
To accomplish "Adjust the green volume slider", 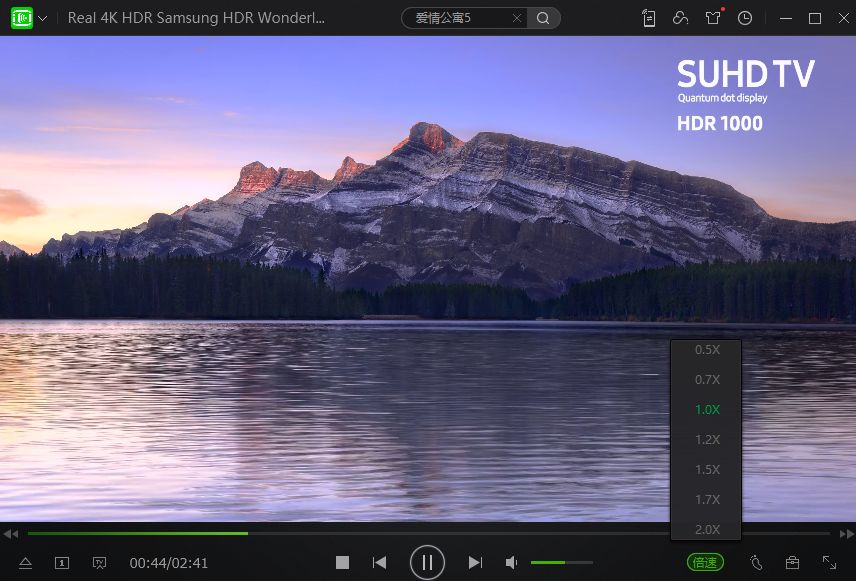I will click(x=562, y=562).
